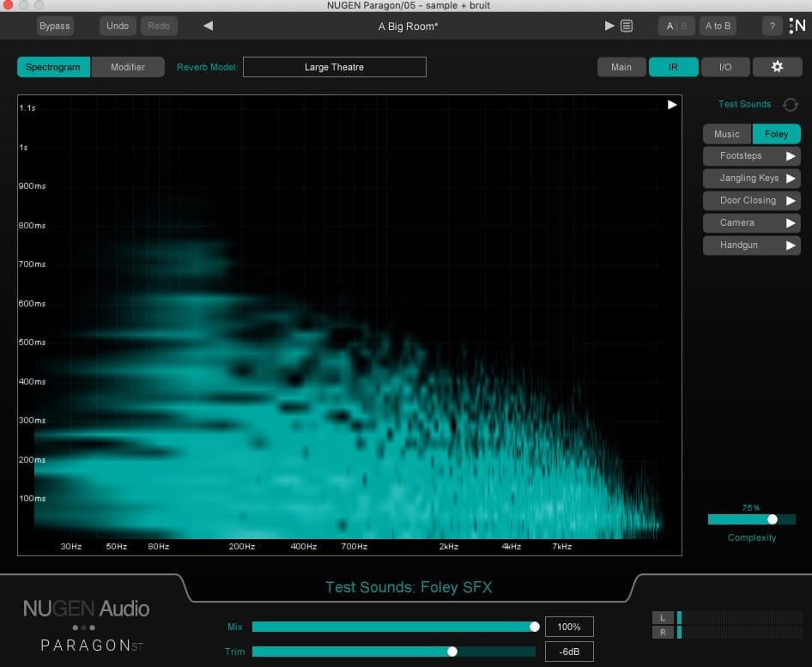
Task: Click the preset list icon beside play arrow
Action: (627, 25)
